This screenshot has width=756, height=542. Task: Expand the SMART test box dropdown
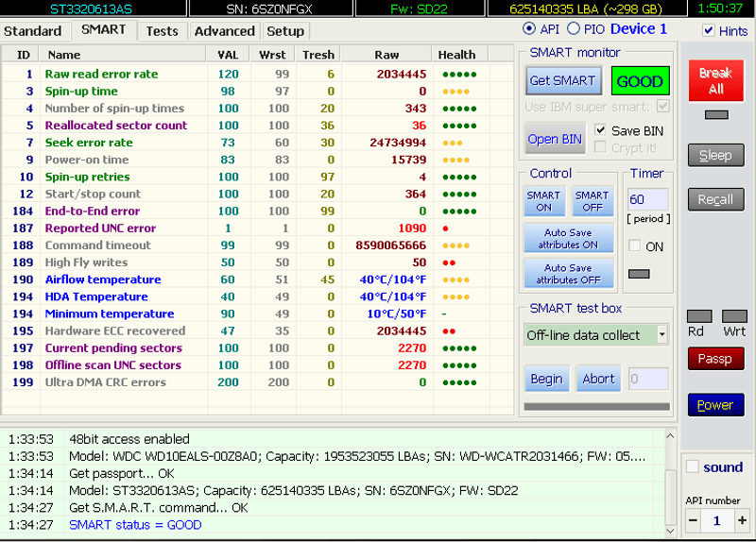click(661, 334)
